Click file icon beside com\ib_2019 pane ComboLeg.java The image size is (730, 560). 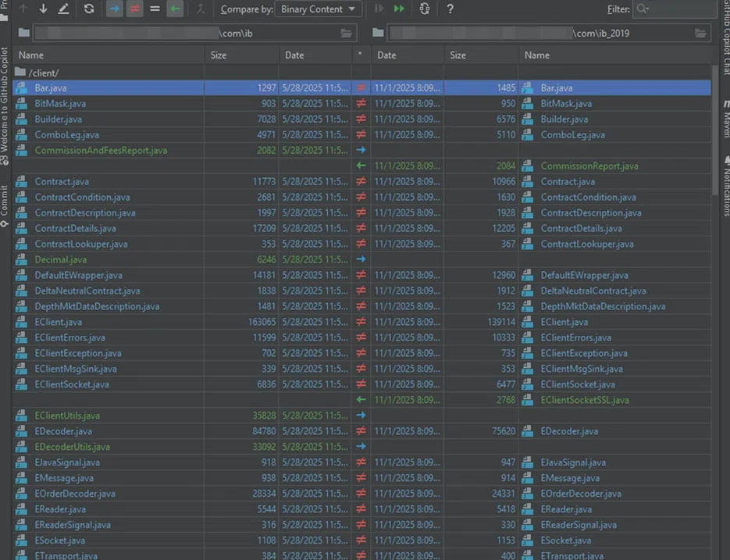pyautogui.click(x=527, y=134)
